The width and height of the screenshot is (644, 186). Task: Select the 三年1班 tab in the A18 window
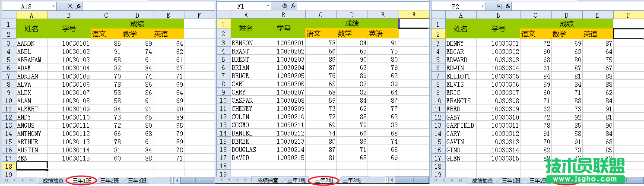pyautogui.click(x=82, y=180)
